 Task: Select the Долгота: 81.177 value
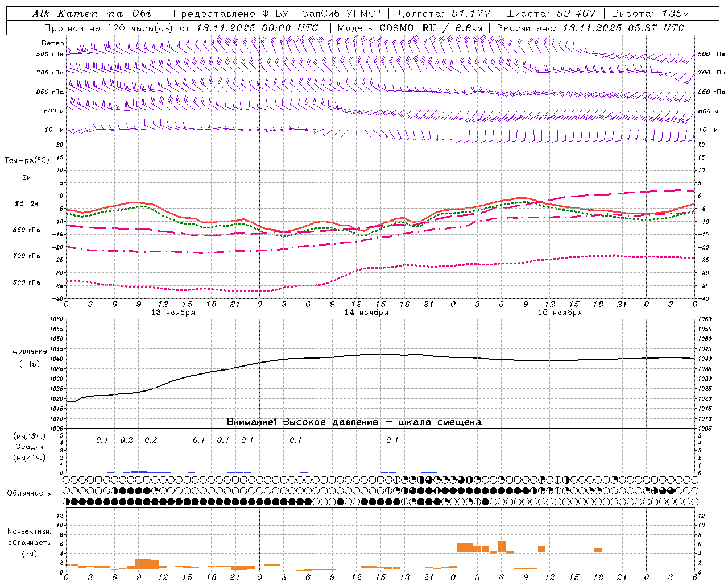(444, 14)
